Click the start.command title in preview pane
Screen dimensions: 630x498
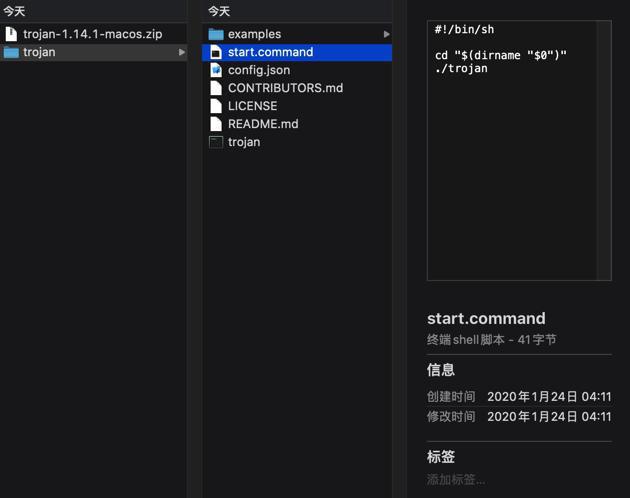(486, 318)
